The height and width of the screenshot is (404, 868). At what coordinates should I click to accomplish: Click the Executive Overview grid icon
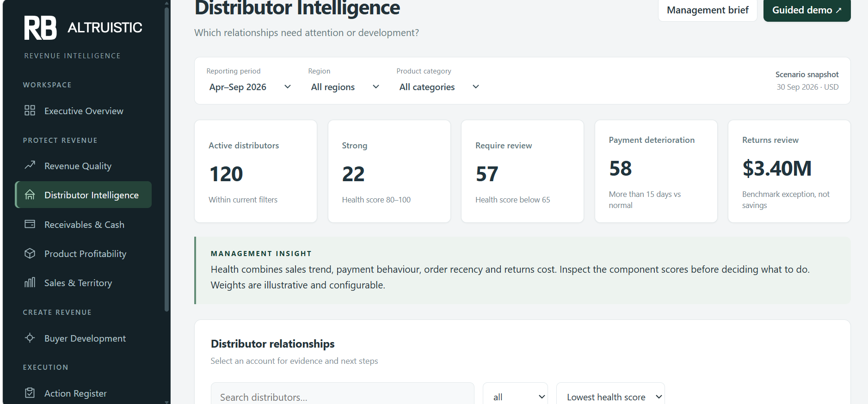(x=30, y=110)
